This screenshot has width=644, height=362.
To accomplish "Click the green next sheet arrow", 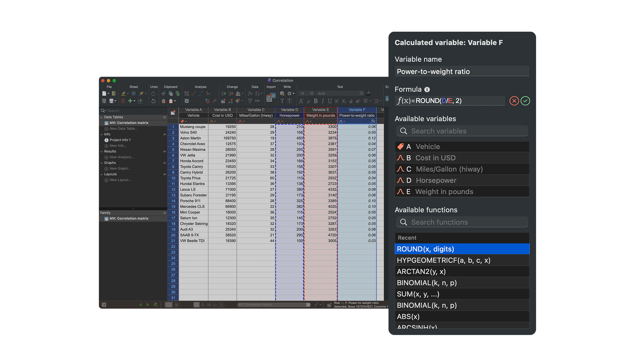I will coord(148,305).
